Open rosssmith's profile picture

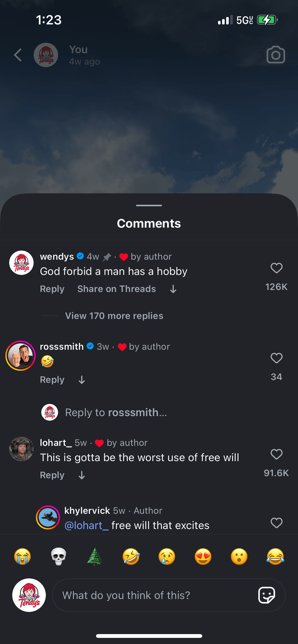tap(21, 356)
